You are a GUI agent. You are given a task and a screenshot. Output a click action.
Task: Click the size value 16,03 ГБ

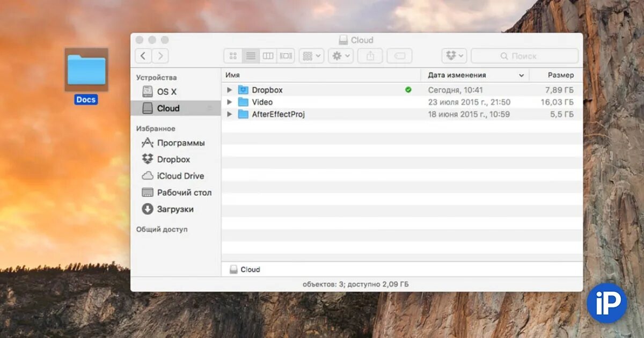tap(557, 102)
